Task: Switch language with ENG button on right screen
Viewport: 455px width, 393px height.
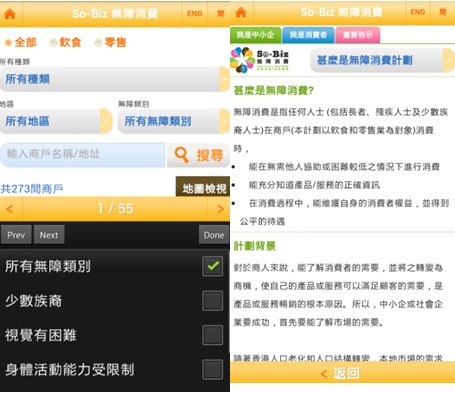Action: 418,12
